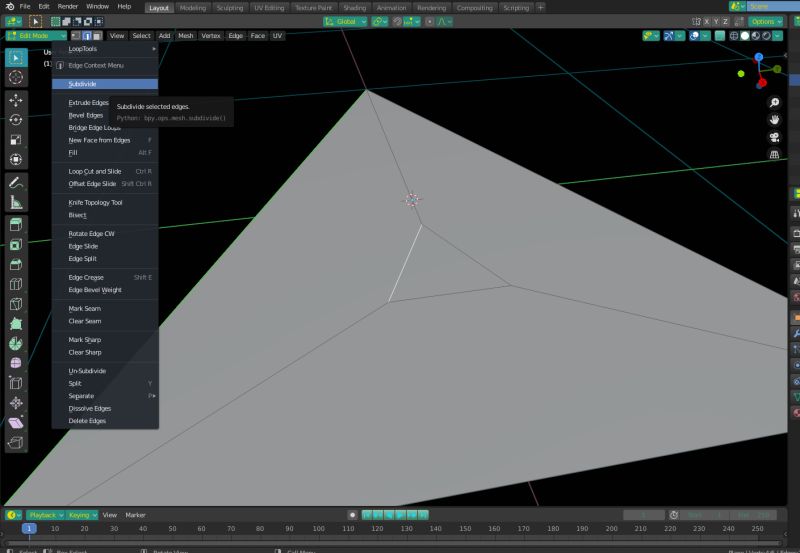800x553 pixels.
Task: Toggle camera view icon
Action: tap(774, 137)
